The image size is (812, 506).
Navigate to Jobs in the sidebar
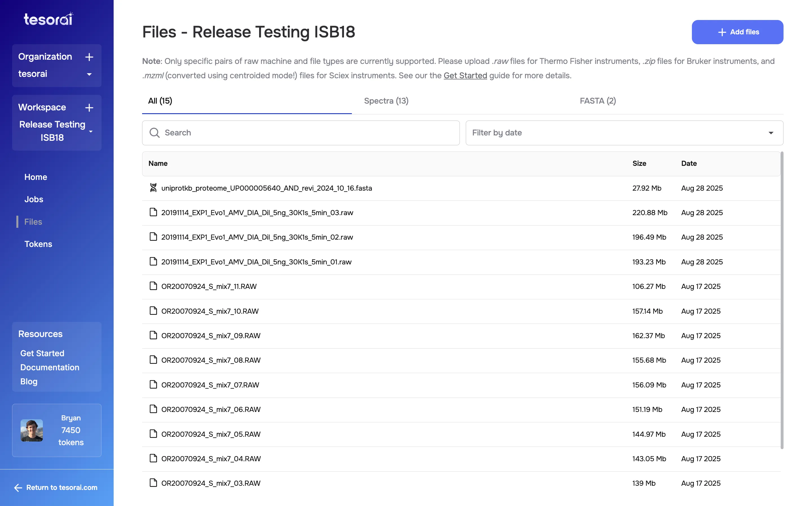(34, 199)
